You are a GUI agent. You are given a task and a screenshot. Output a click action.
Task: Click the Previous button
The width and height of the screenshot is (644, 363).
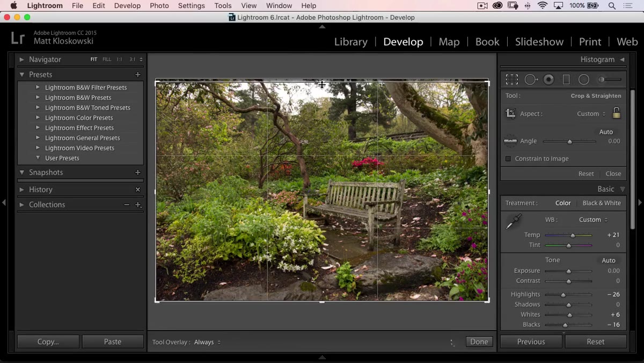click(x=531, y=342)
